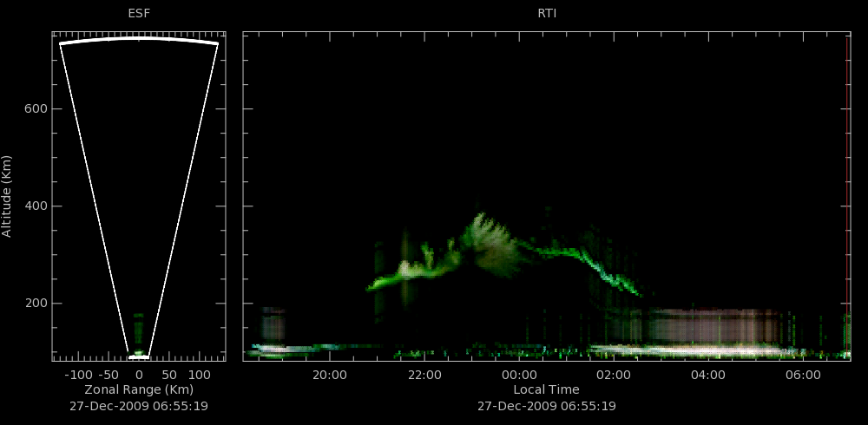Image resolution: width=868 pixels, height=425 pixels.
Task: Select the -100 zonal range tick label
Action: click(78, 376)
